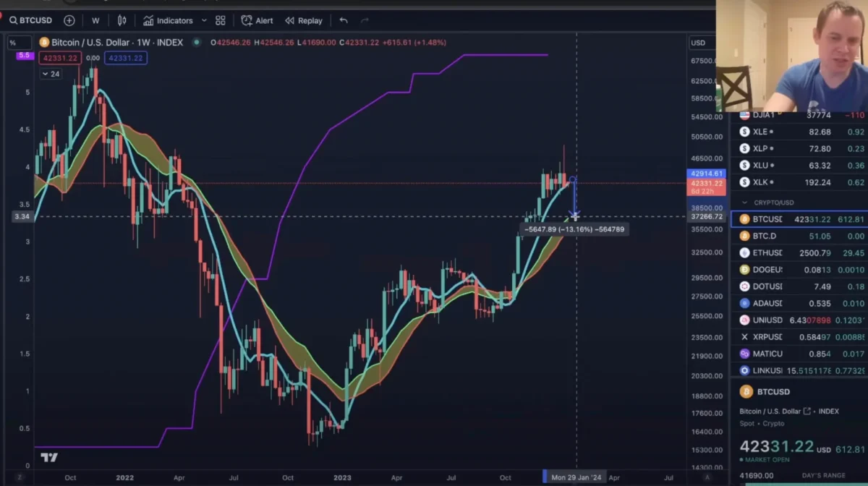Click the TradingView logo on the chart

point(49,457)
